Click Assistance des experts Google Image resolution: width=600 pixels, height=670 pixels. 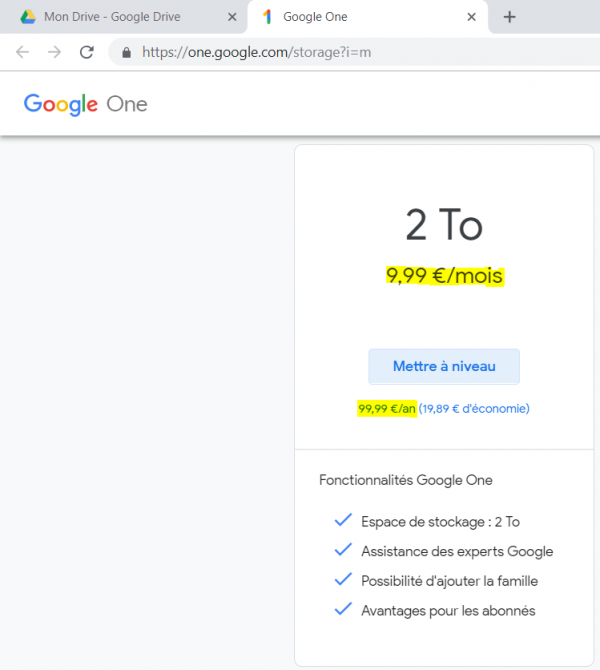click(457, 552)
